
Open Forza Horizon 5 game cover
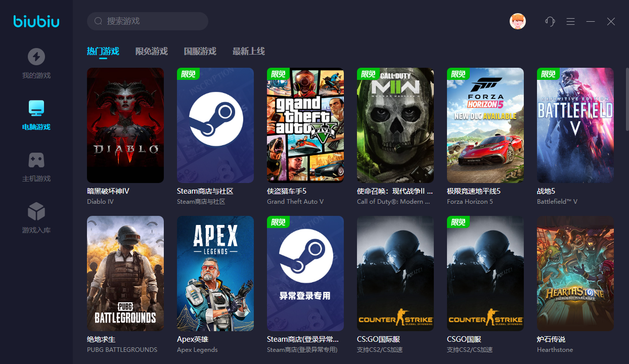tap(485, 125)
